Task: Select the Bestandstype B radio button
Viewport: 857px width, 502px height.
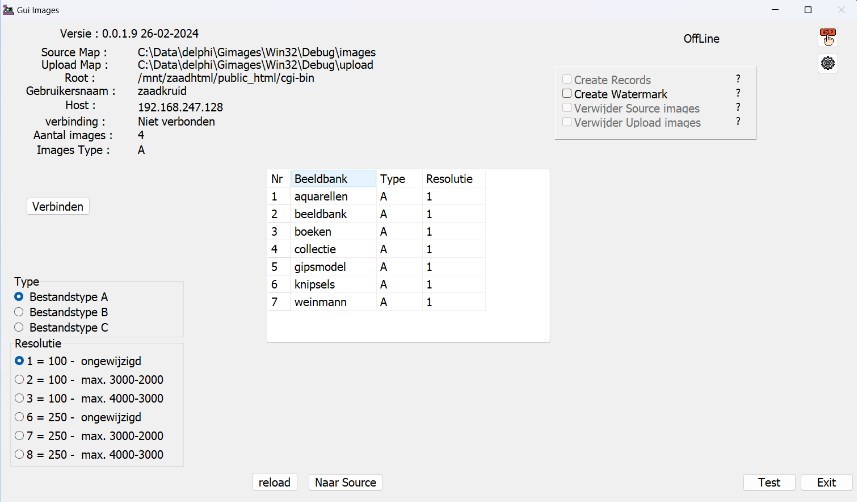Action: 19,312
